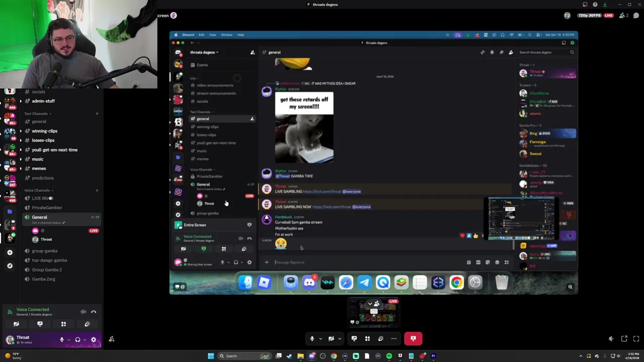644x362 pixels.
Task: Open input device options beside microphone
Action: click(x=68, y=340)
